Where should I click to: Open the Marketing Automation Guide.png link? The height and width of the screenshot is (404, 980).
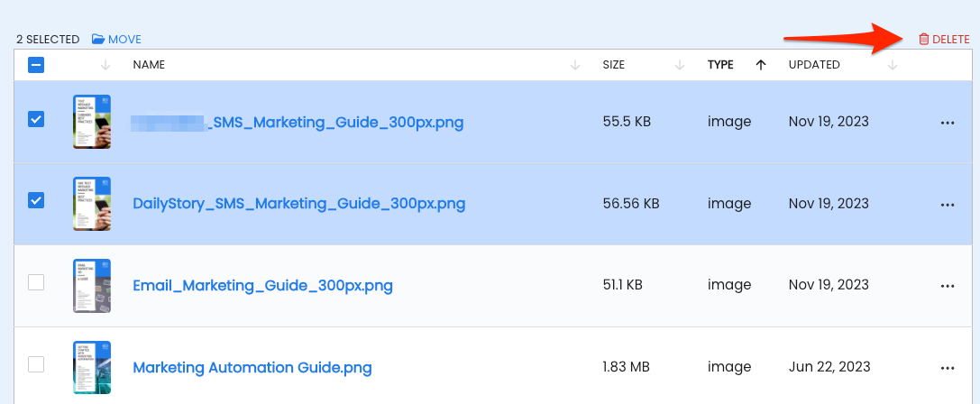pos(252,367)
